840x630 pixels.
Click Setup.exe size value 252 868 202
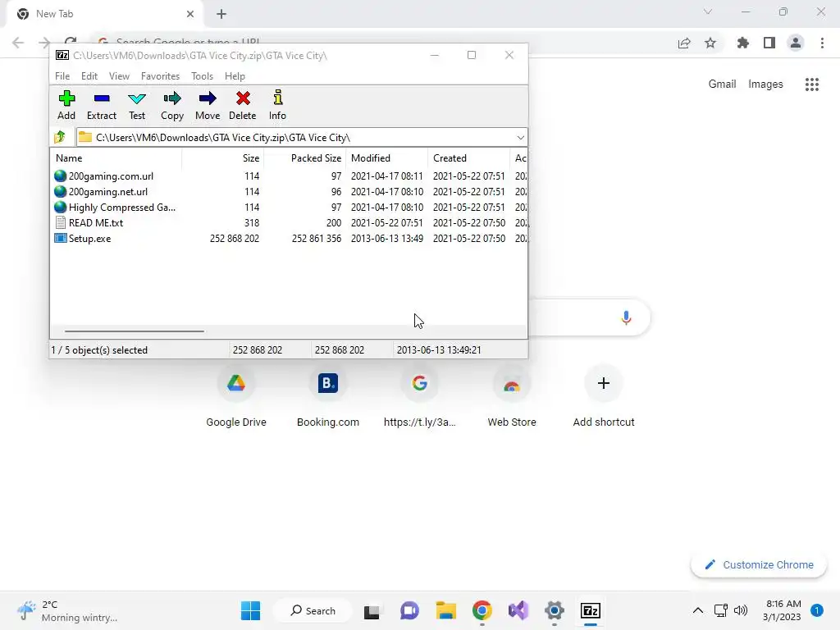234,239
